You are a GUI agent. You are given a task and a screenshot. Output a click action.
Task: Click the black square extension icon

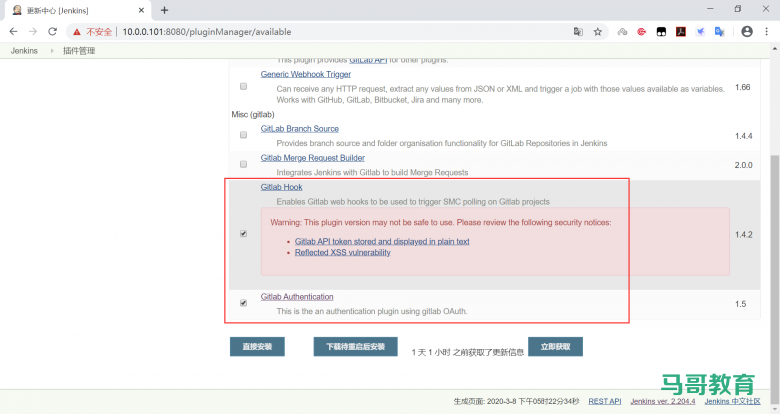click(x=661, y=31)
